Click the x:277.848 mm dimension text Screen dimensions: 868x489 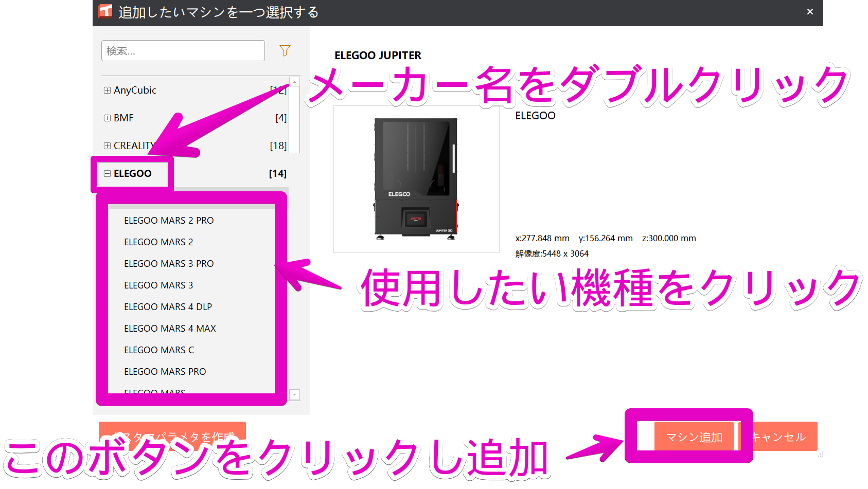tap(542, 238)
